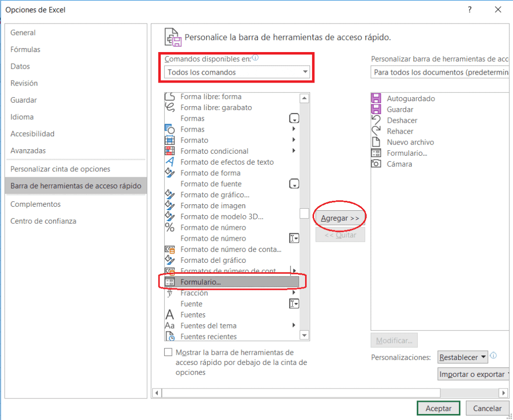Click the Formato de número de conta icon
Image resolution: width=513 pixels, height=420 pixels.
tap(169, 249)
